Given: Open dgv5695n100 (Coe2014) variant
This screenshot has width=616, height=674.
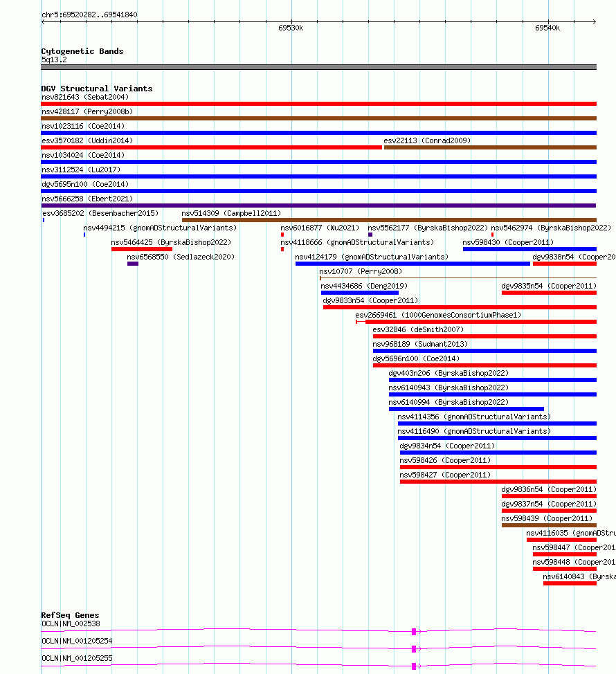Looking at the screenshot, I should [x=85, y=185].
